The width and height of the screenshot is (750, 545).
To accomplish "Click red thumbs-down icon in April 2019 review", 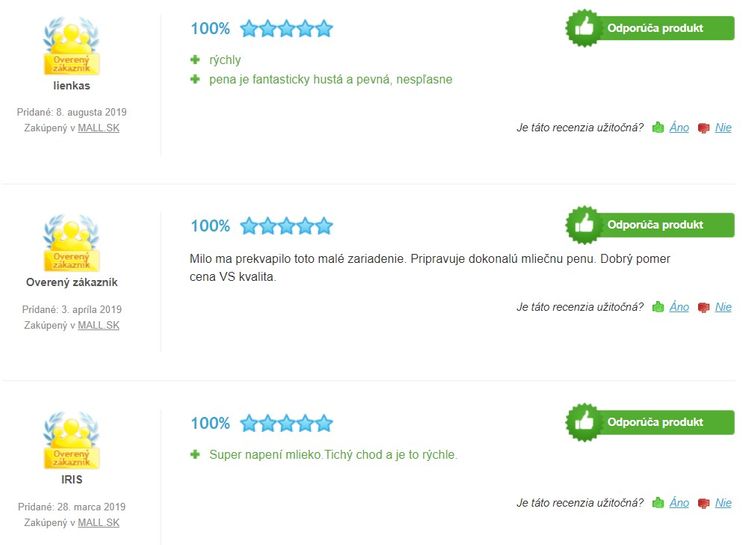I will tap(704, 308).
